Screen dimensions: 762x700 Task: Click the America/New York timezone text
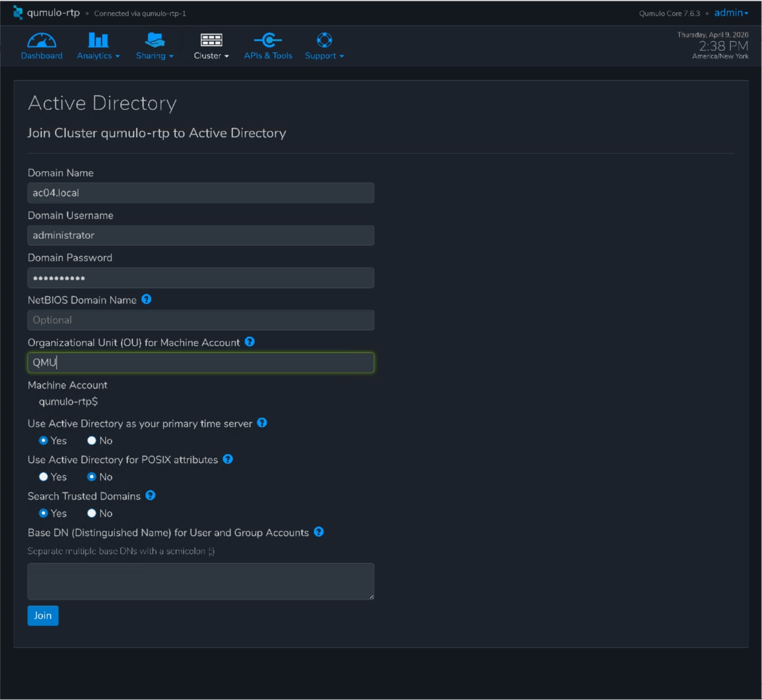click(x=720, y=56)
